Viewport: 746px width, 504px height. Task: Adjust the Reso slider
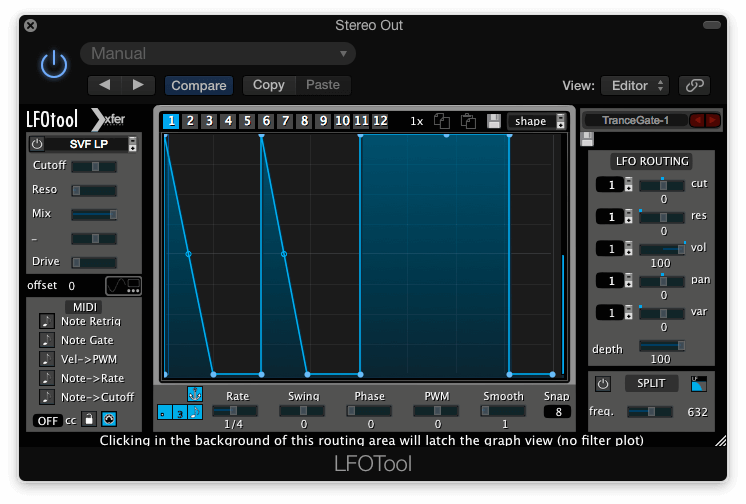click(94, 190)
